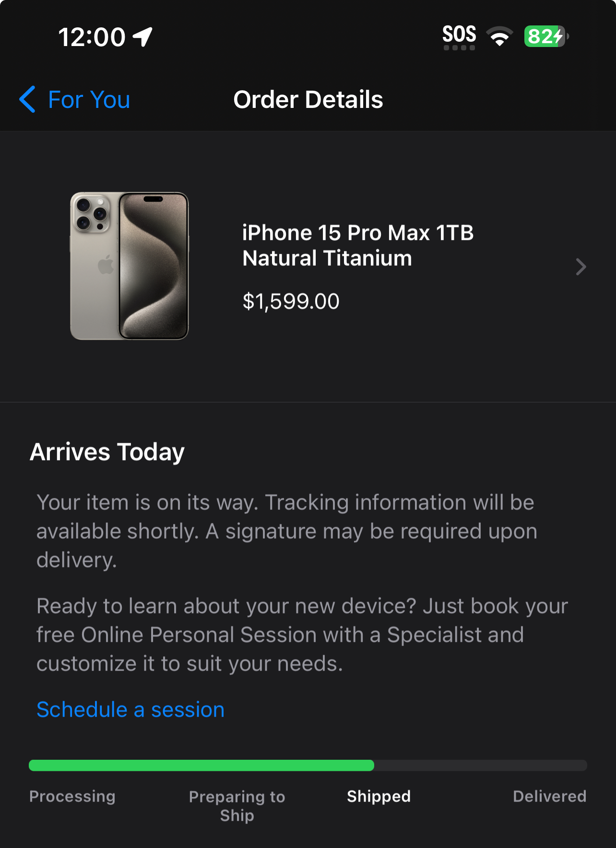This screenshot has width=616, height=848.
Task: Select the Delivered stage label
Action: [x=550, y=796]
